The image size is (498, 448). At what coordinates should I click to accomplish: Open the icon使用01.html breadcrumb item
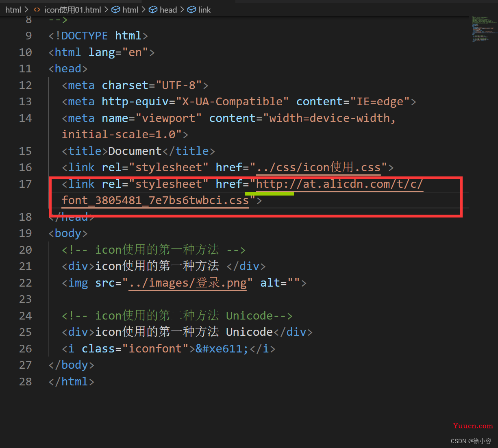coord(72,10)
